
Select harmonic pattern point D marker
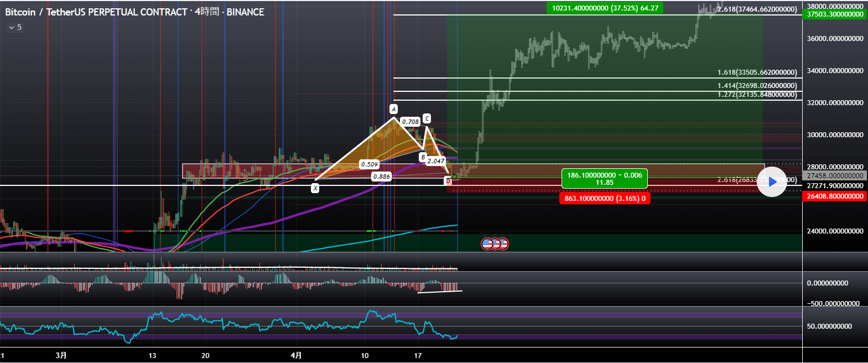[448, 181]
